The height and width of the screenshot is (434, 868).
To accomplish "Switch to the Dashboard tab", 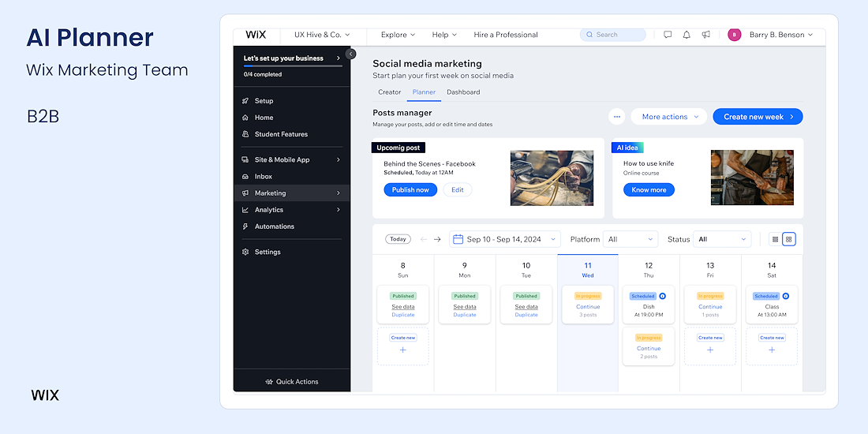I will (463, 92).
